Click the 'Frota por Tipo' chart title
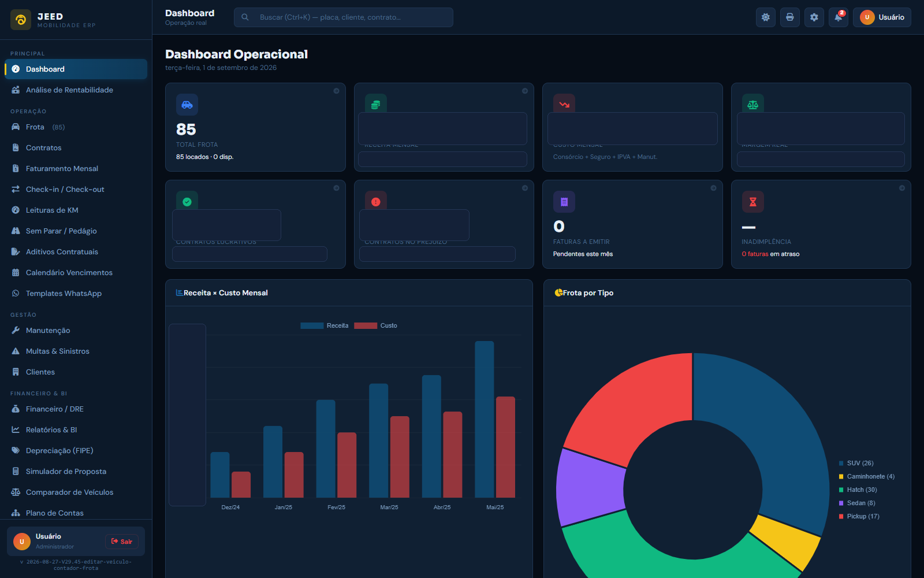Viewport: 924px width, 578px height. tap(588, 293)
